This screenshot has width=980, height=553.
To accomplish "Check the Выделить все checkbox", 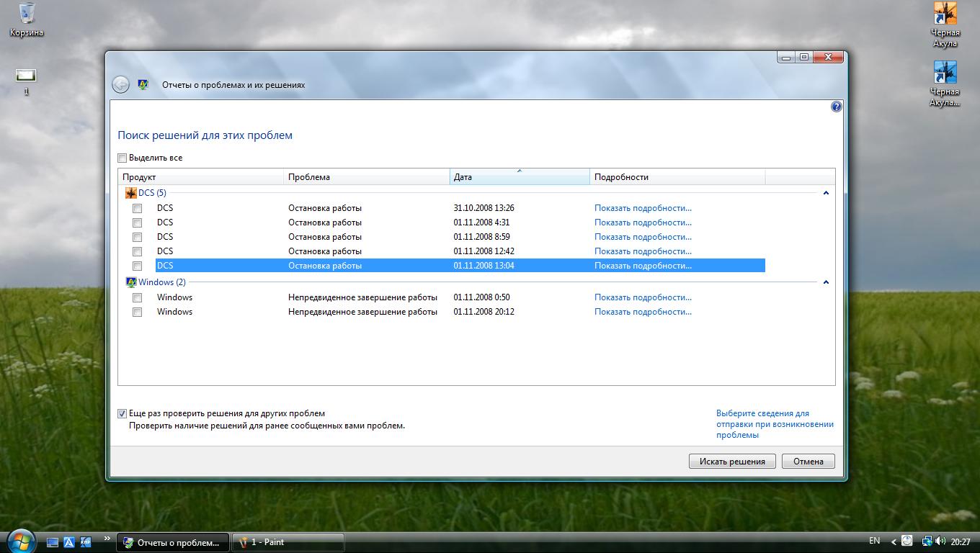I will coord(122,158).
